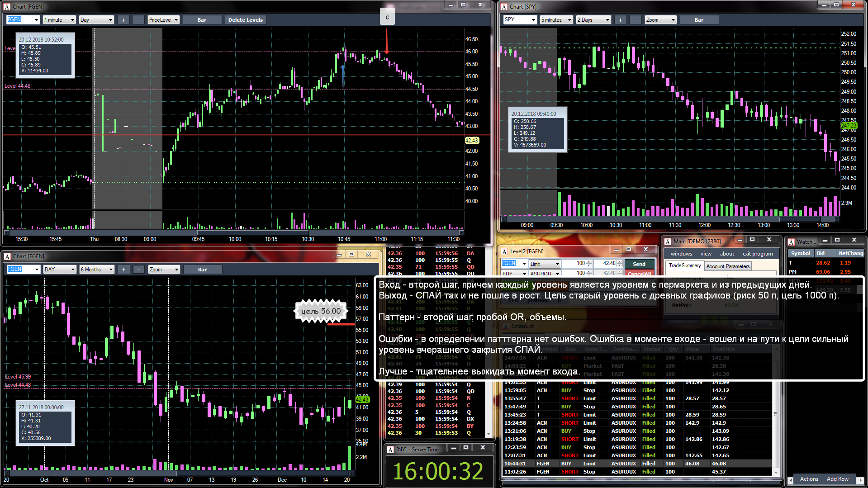868x488 pixels.
Task: Click the red CancelAll button
Action: click(x=639, y=274)
